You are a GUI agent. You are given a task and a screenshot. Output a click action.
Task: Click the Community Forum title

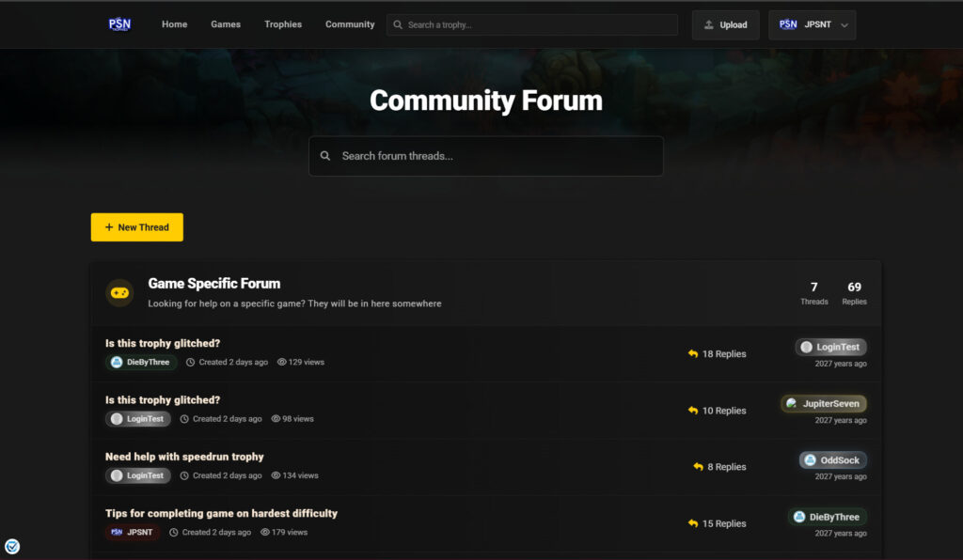[x=486, y=101]
